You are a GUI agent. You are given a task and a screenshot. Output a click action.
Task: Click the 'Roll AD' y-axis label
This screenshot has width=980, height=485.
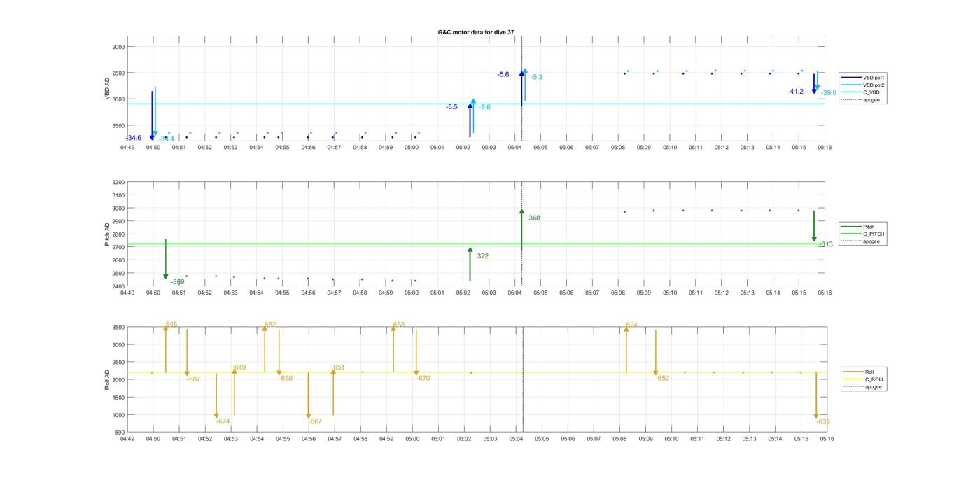108,380
